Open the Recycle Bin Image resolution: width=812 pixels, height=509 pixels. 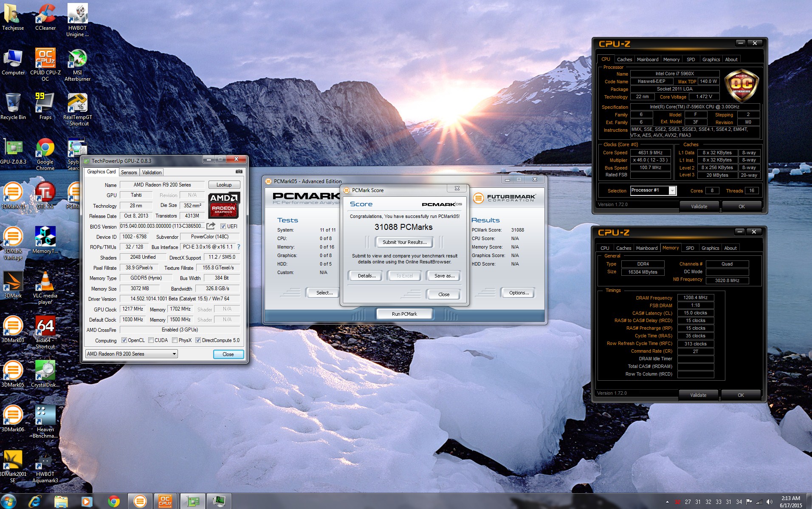[13, 106]
